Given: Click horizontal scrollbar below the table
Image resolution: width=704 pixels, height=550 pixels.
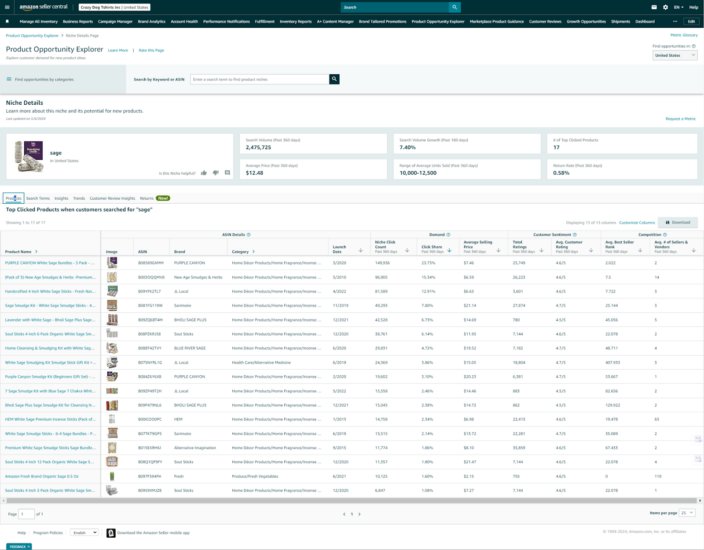Looking at the screenshot, I should pos(352,501).
